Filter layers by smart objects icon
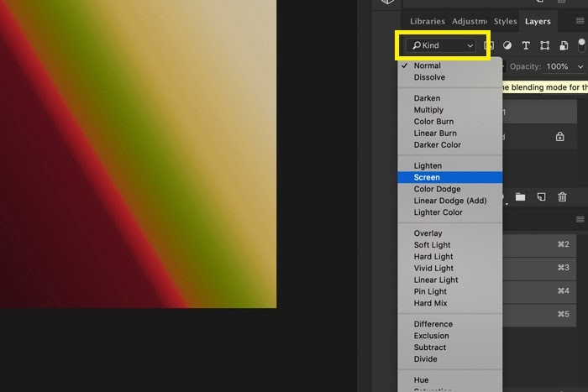588x392 pixels. (563, 45)
